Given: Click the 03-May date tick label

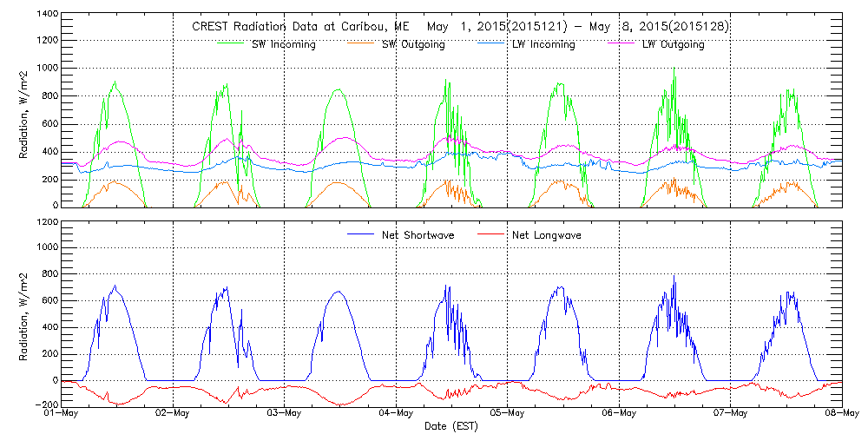Looking at the screenshot, I should point(285,413).
